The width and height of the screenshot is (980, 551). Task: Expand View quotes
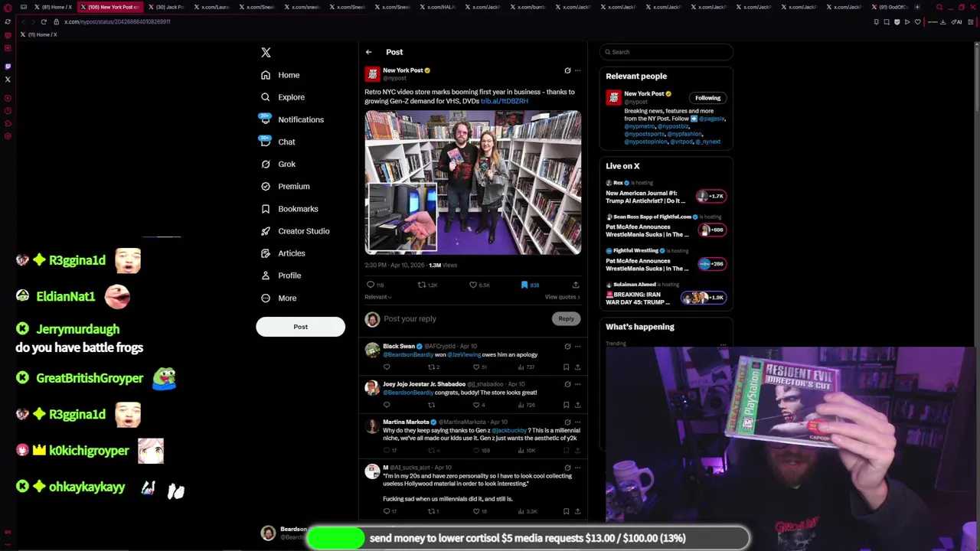click(x=562, y=297)
